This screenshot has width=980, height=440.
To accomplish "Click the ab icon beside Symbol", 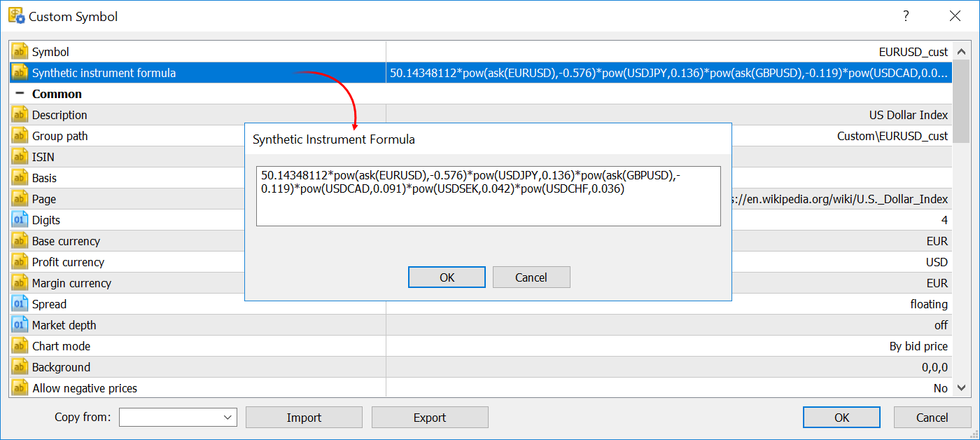I will point(18,51).
